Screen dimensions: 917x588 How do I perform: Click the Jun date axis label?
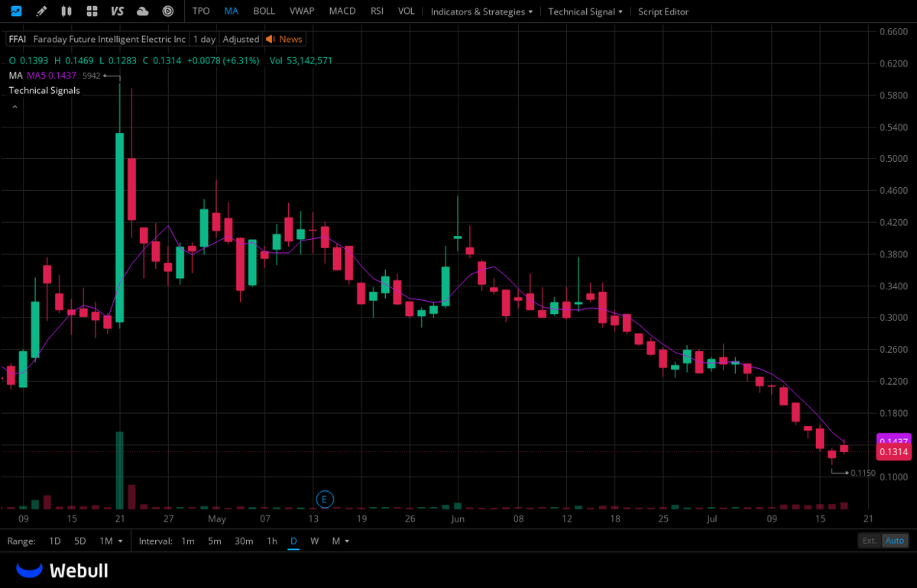[458, 519]
